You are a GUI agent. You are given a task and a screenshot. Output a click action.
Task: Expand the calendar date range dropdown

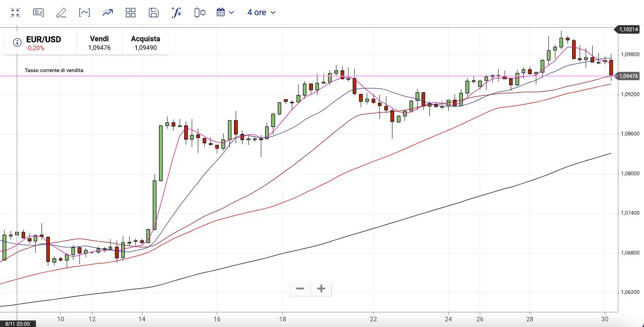point(225,13)
